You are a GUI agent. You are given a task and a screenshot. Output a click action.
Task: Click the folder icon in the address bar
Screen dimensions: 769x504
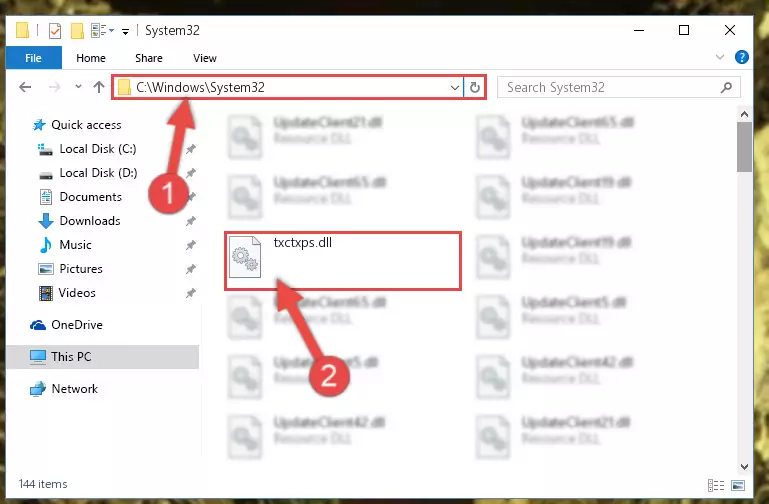(125, 87)
